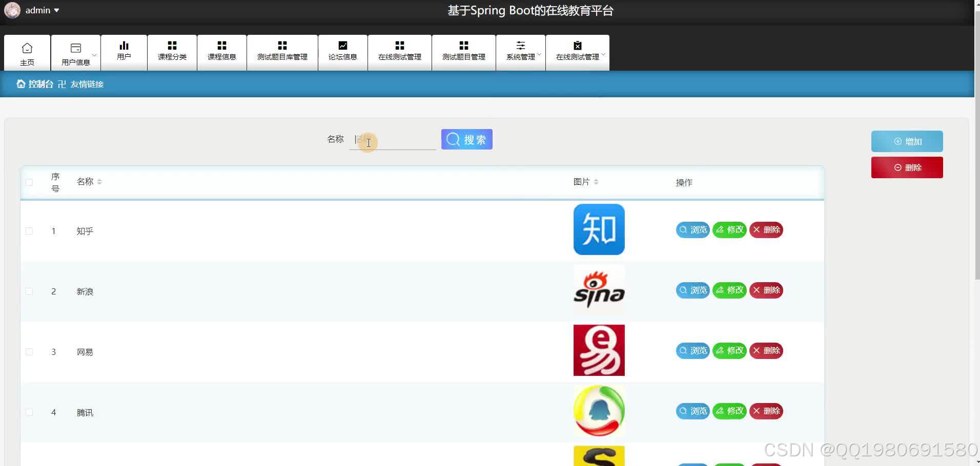
Task: Open first 在线测试管理 grid icon menu
Action: pos(400,53)
